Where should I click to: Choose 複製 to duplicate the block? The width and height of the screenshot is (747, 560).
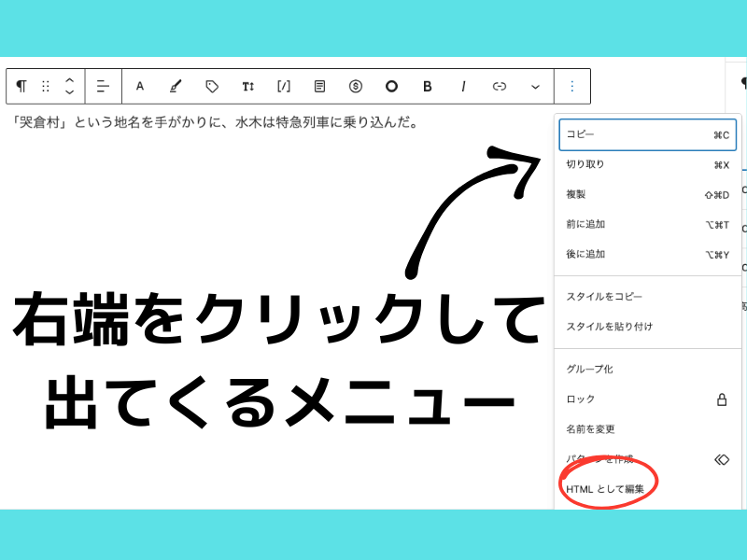pos(647,194)
